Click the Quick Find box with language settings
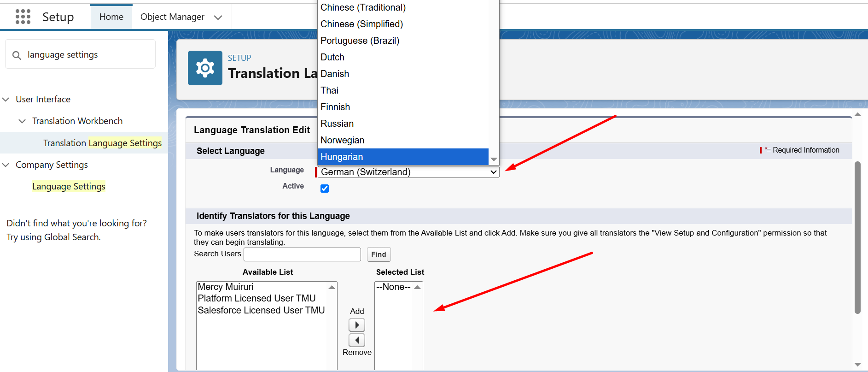The height and width of the screenshot is (372, 868). [81, 54]
